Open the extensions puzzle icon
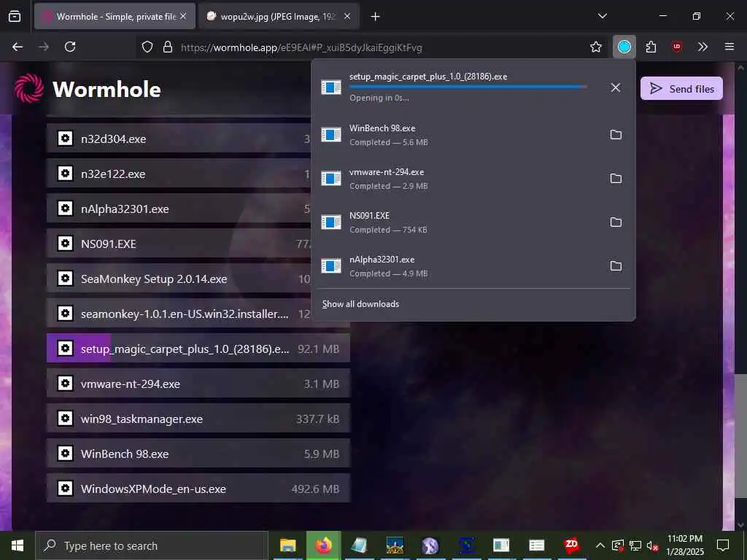Image resolution: width=747 pixels, height=560 pixels. click(651, 47)
